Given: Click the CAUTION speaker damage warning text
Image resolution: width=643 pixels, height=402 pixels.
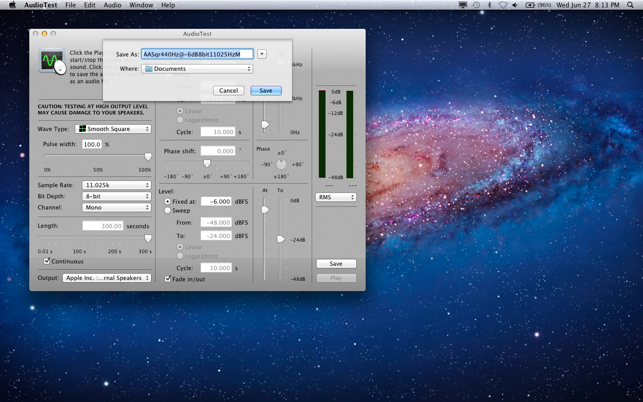Looking at the screenshot, I should coord(93,110).
